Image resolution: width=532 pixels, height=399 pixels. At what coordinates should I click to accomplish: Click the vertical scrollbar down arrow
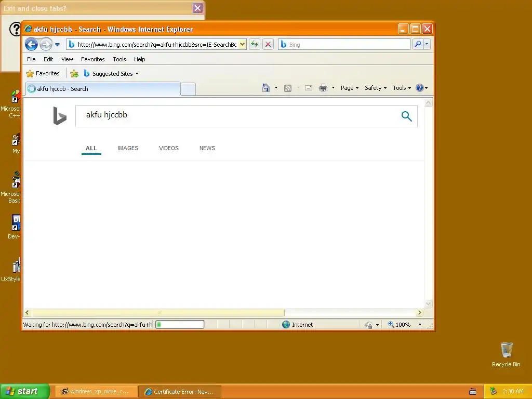click(x=429, y=303)
